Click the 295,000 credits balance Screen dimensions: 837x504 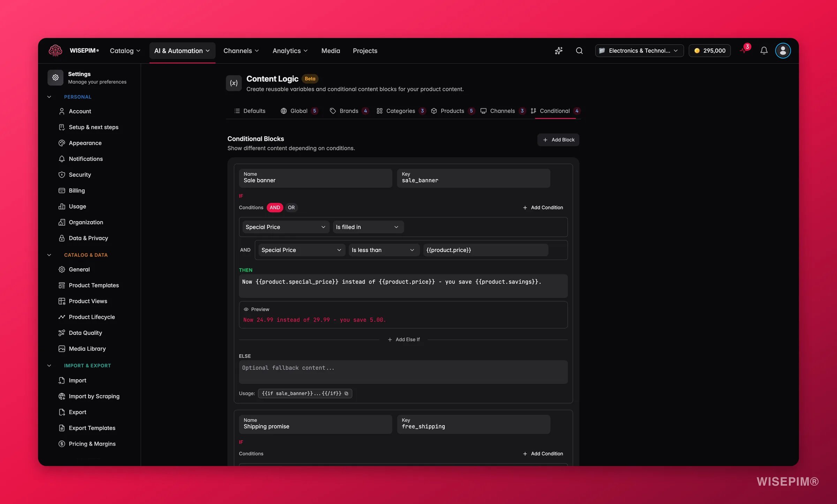click(x=709, y=51)
